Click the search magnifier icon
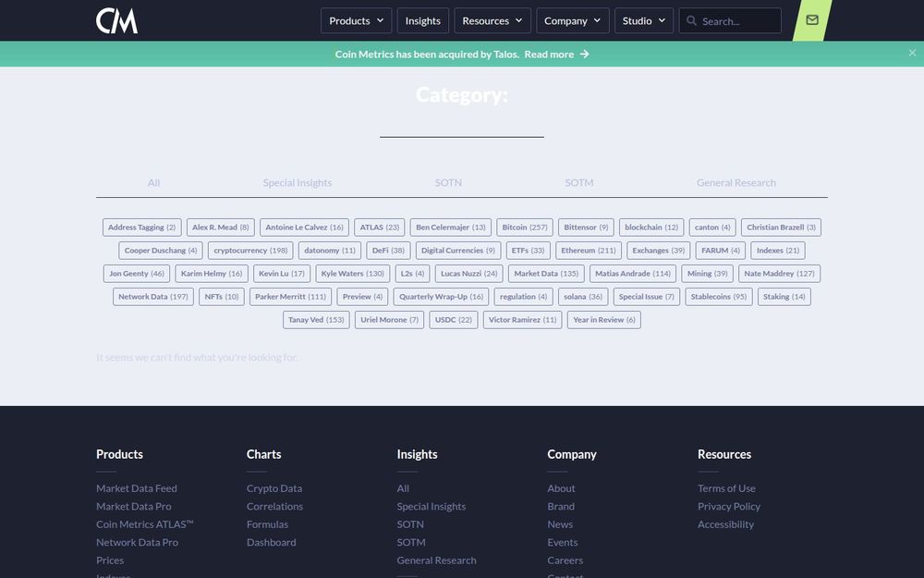Screen dimensions: 924x578 pos(691,20)
